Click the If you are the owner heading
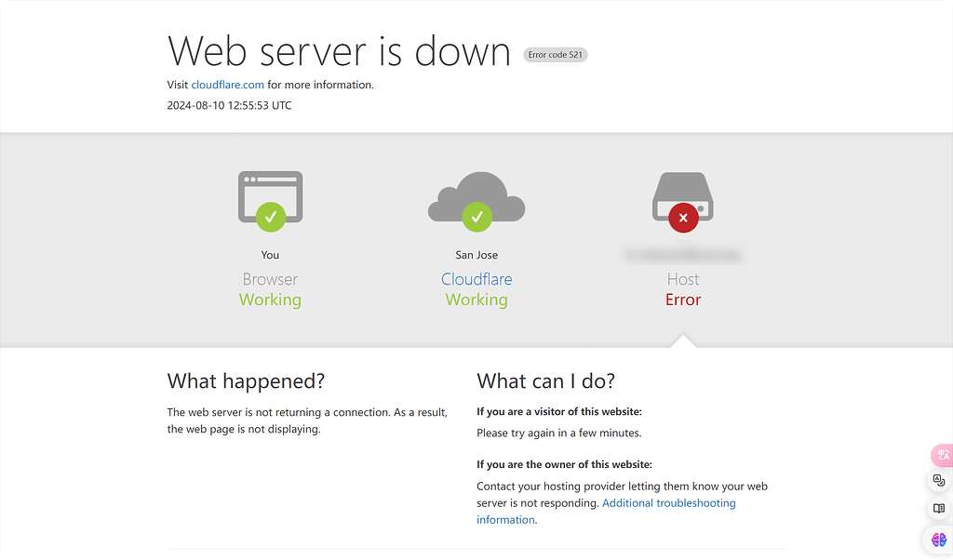This screenshot has width=953, height=560. point(564,464)
